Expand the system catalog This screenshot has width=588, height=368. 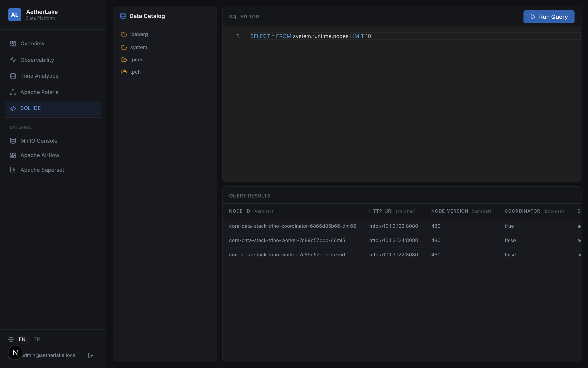165,47
